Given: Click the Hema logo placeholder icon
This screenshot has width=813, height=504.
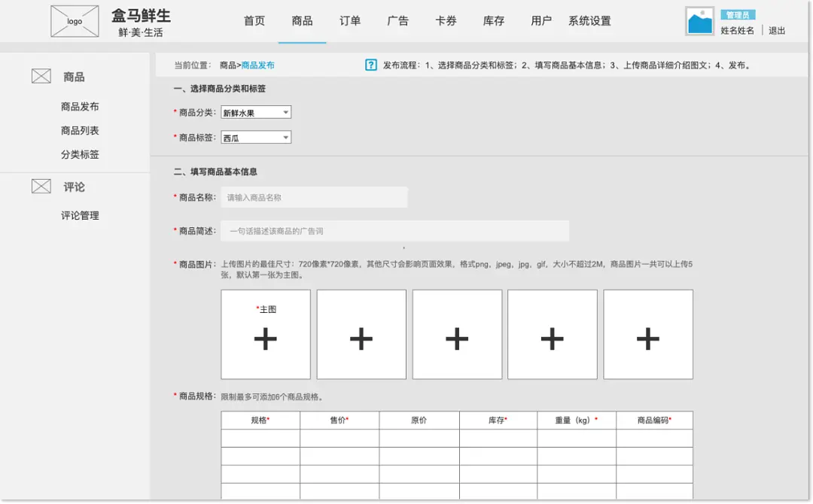Looking at the screenshot, I should [x=74, y=20].
